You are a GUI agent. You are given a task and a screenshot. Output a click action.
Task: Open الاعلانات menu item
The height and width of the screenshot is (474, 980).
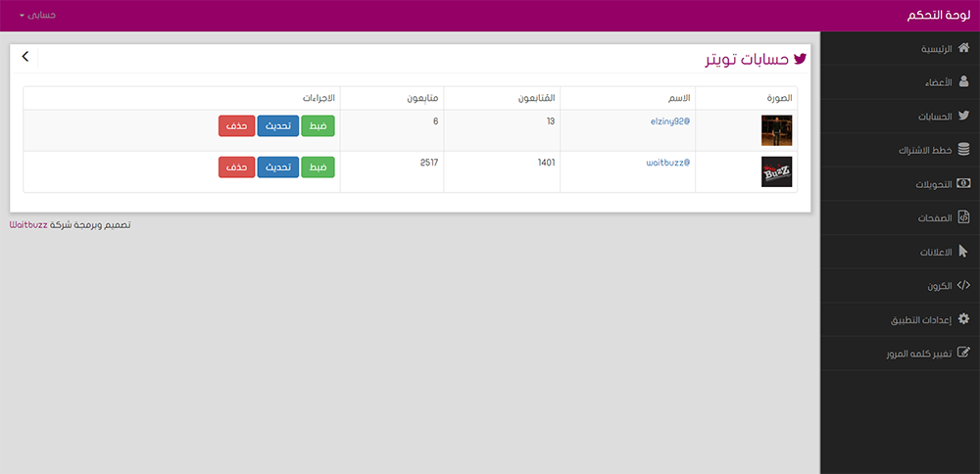coord(900,252)
